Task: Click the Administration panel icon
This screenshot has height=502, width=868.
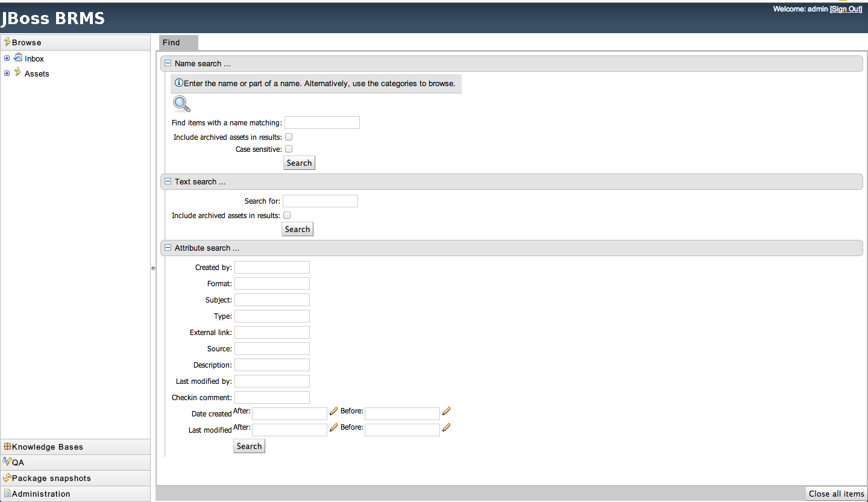Action: tap(7, 494)
